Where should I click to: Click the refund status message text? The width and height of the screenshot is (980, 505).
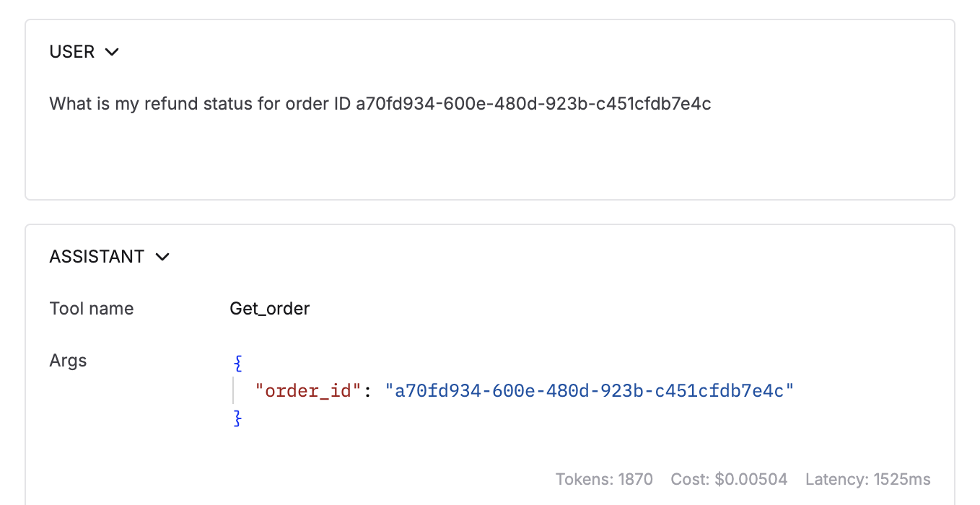point(380,104)
